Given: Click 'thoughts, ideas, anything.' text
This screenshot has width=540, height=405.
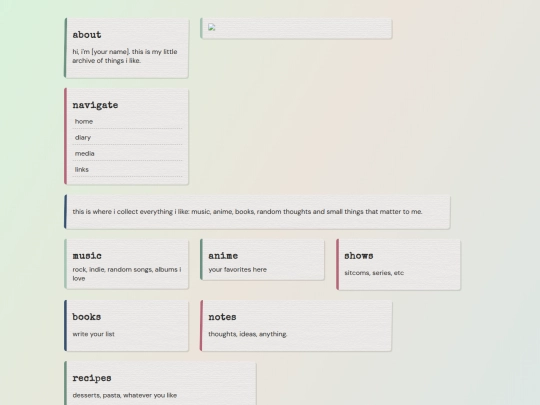Looking at the screenshot, I should pos(248,334).
